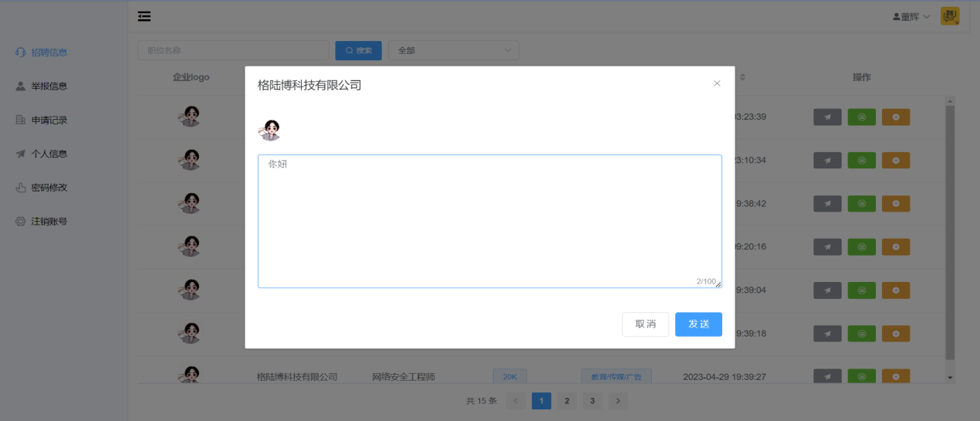Open the 董辉 user dropdown menu
The image size is (980, 421).
click(x=911, y=17)
